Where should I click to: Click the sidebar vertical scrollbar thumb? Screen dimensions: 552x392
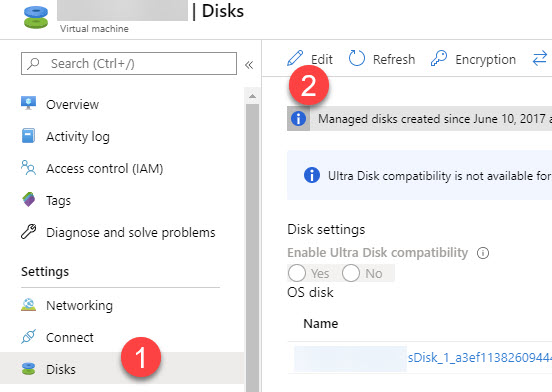point(252,248)
